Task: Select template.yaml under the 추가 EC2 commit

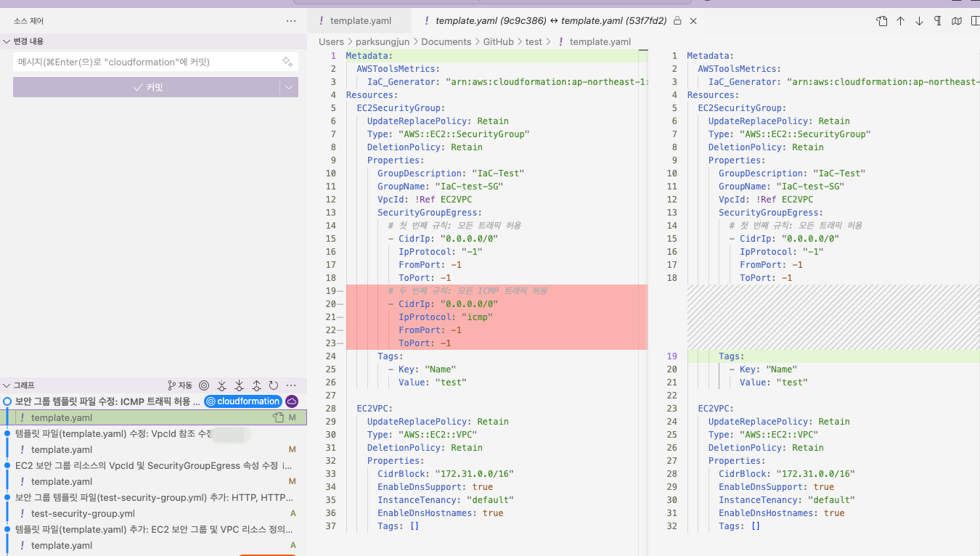Action: pyautogui.click(x=153, y=545)
